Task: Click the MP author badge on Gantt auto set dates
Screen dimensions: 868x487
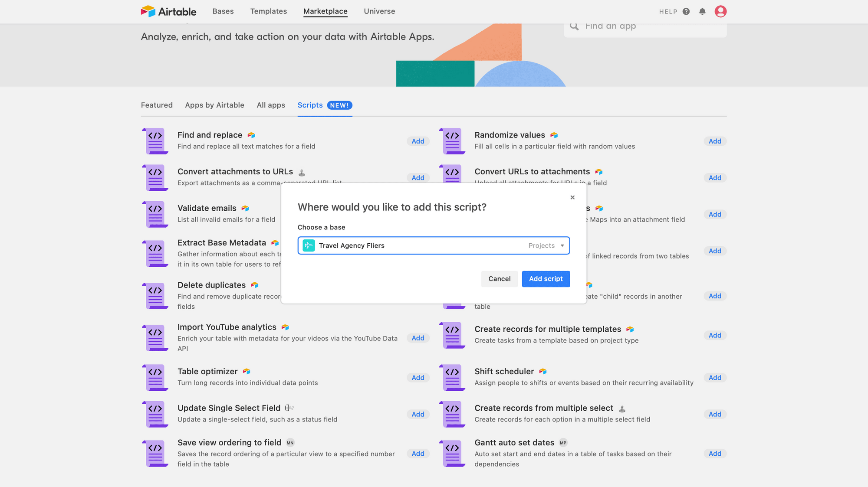Action: pos(563,443)
